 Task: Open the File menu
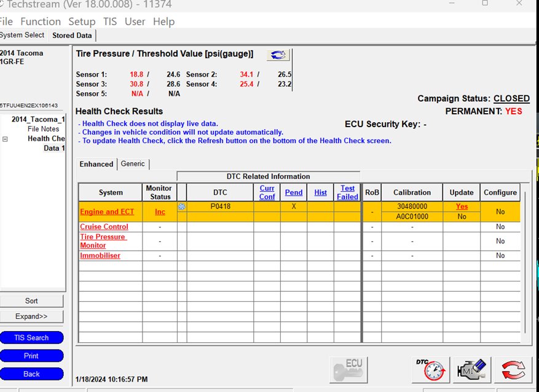[6, 22]
